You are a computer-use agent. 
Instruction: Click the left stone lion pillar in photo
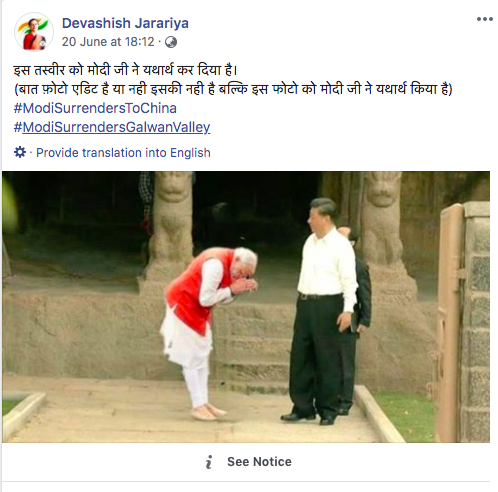169,233
